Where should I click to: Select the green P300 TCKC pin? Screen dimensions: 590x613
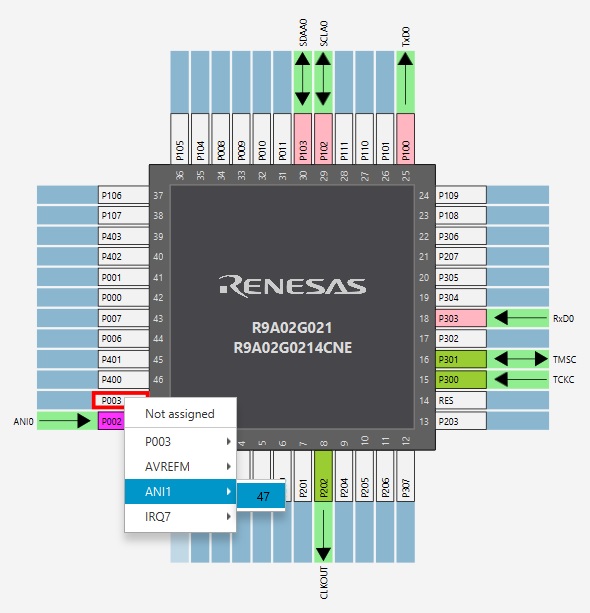pyautogui.click(x=461, y=380)
